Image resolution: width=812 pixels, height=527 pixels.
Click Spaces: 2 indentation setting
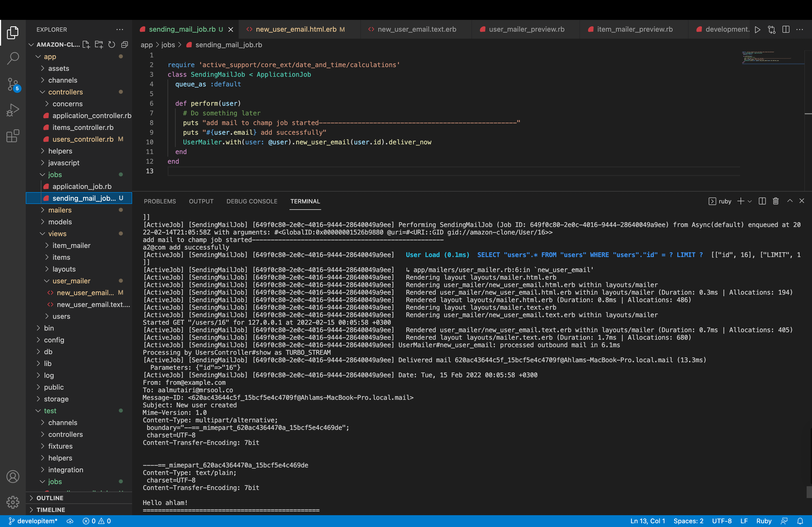(x=688, y=521)
